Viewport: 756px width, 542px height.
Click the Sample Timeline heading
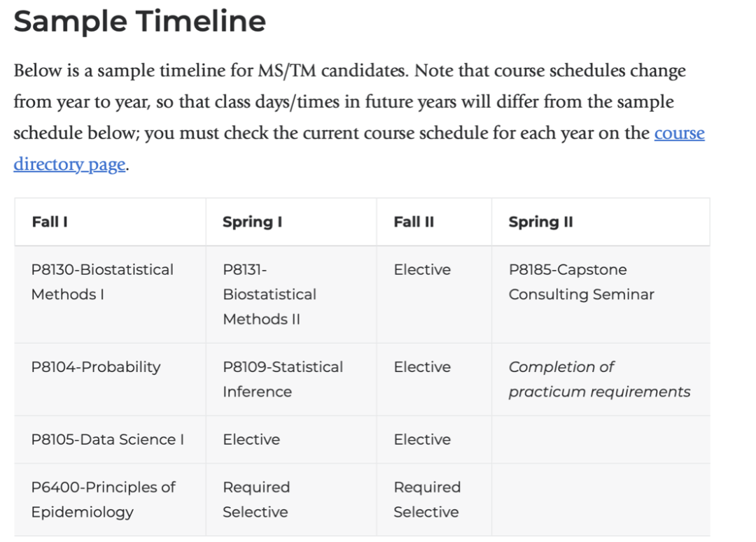click(140, 22)
